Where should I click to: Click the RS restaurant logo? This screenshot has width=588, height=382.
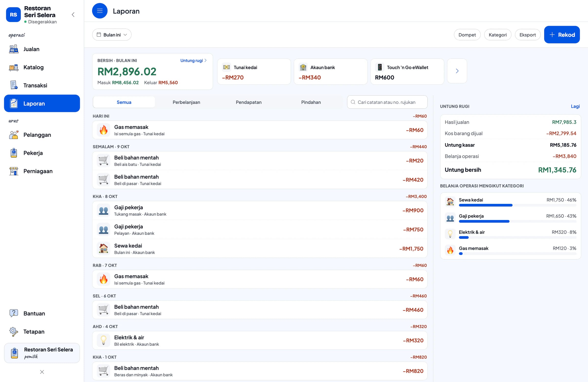pos(13,14)
